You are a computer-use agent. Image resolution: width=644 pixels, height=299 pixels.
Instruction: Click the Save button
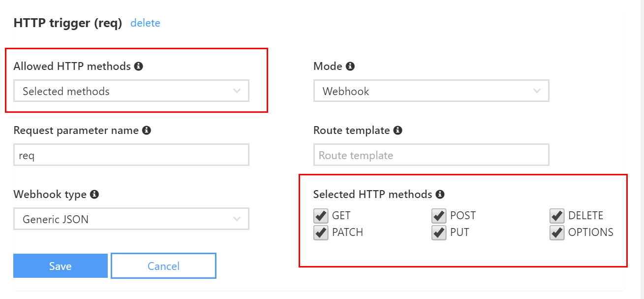61,266
